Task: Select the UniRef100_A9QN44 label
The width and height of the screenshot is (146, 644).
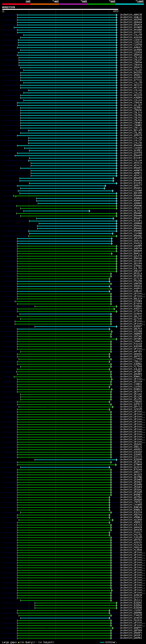Action: [x=131, y=198]
